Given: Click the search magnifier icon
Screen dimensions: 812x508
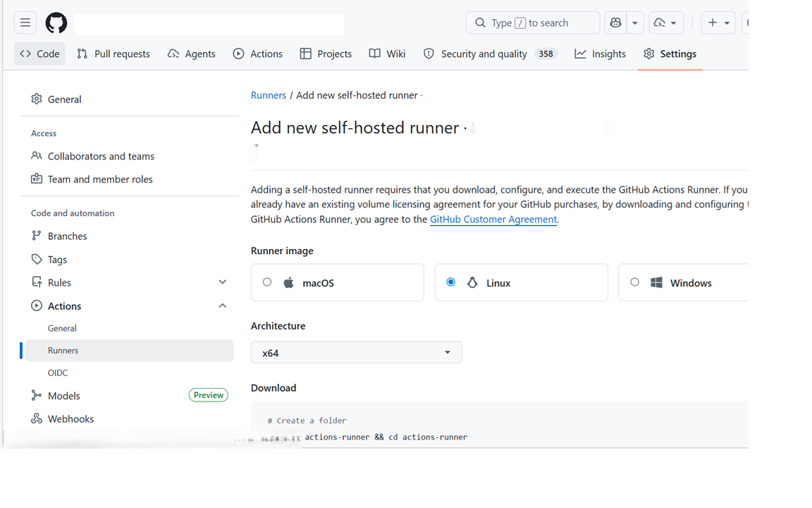Looking at the screenshot, I should coord(480,23).
